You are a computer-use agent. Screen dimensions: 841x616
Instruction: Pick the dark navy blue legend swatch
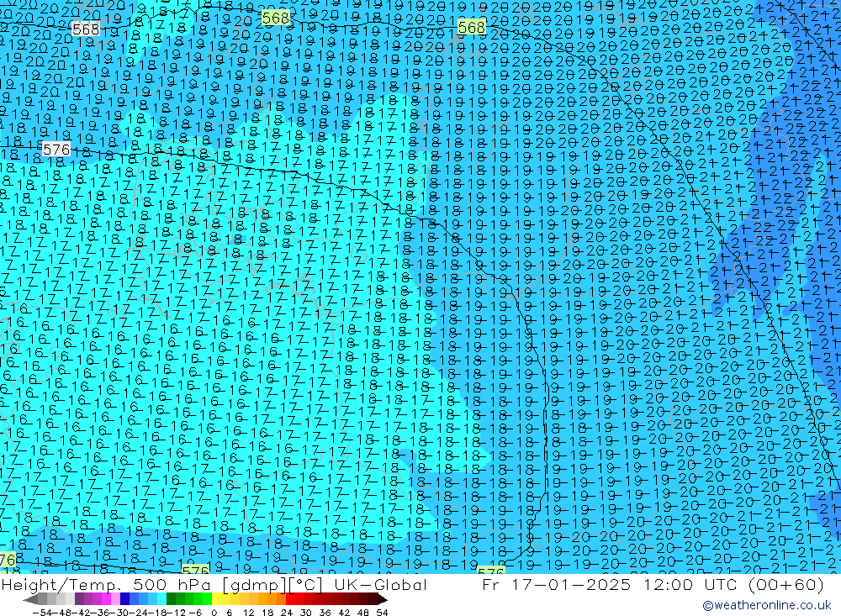coord(124,599)
